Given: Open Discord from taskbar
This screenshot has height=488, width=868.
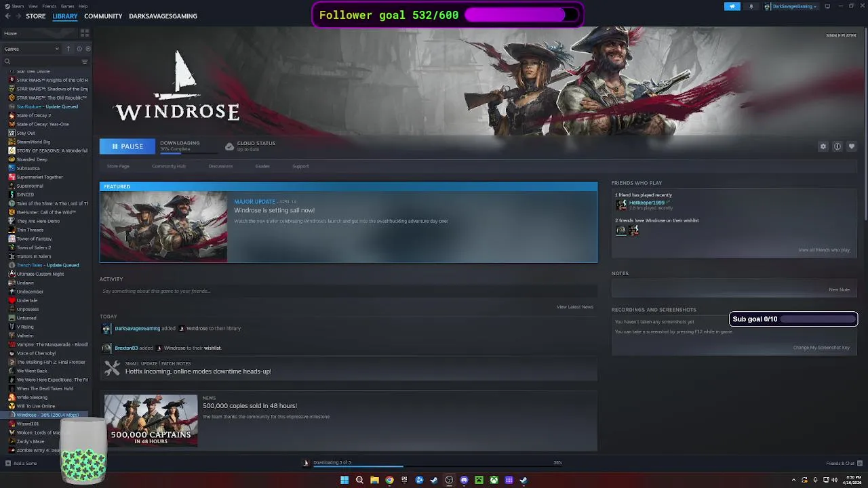Looking at the screenshot, I should tap(464, 480).
